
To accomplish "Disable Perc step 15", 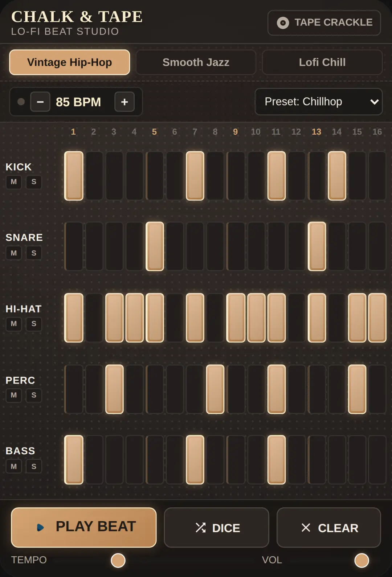I will pyautogui.click(x=357, y=389).
